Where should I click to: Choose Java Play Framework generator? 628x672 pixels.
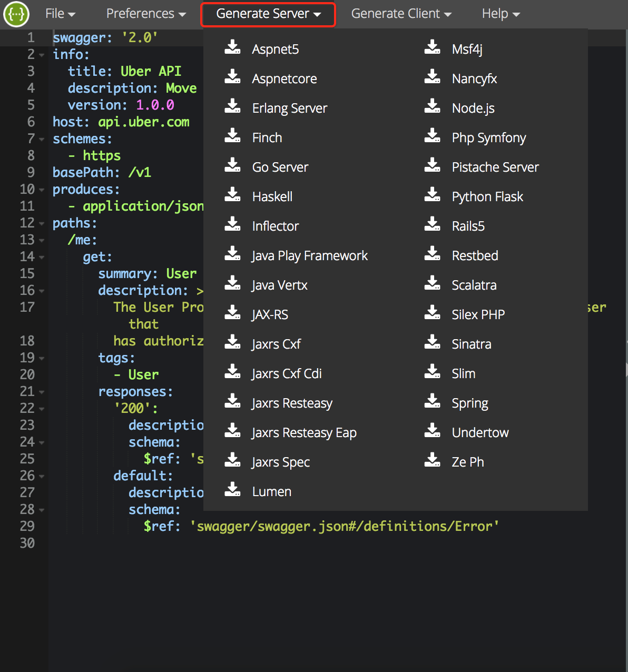point(309,256)
